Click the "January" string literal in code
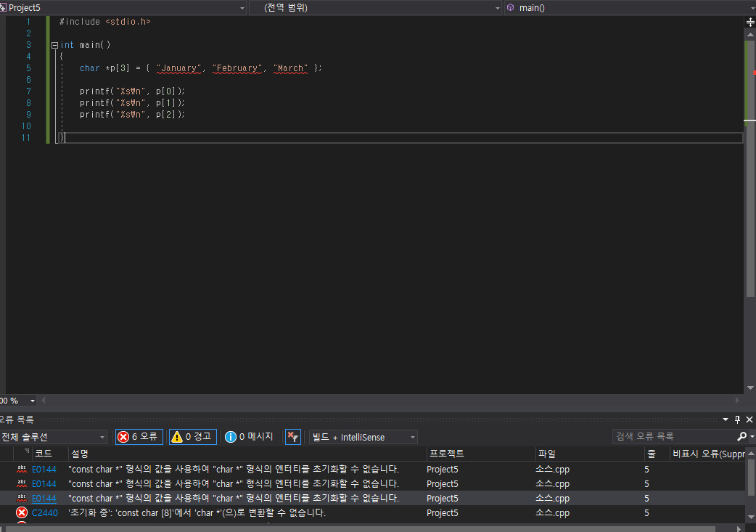This screenshot has width=756, height=532. pyautogui.click(x=179, y=68)
